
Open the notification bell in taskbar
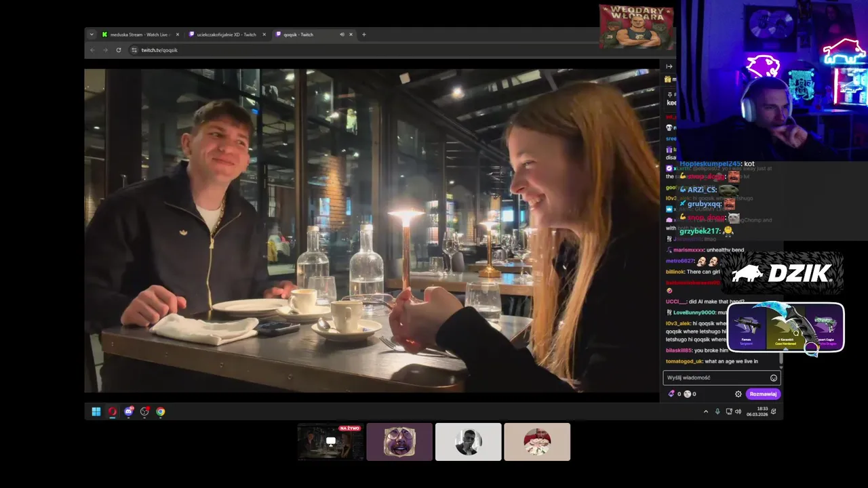coord(774,411)
